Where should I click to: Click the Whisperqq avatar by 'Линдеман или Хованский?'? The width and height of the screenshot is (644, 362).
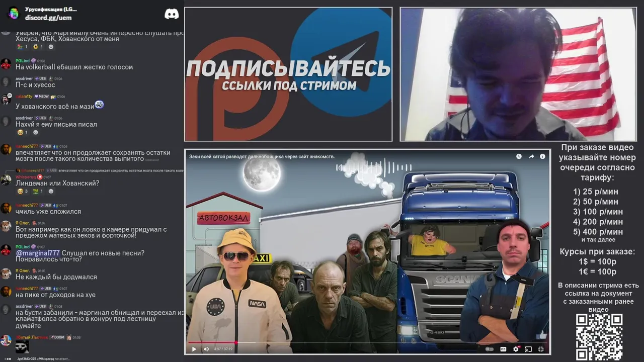point(6,180)
